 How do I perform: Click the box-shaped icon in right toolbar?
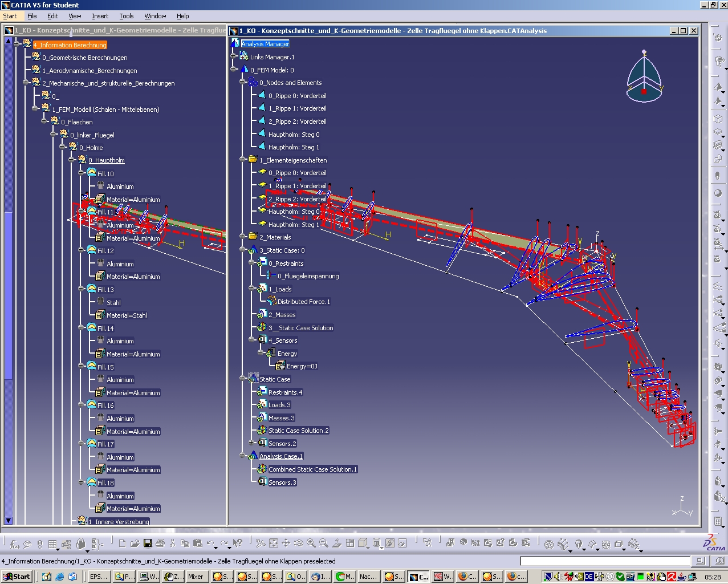pos(718,120)
